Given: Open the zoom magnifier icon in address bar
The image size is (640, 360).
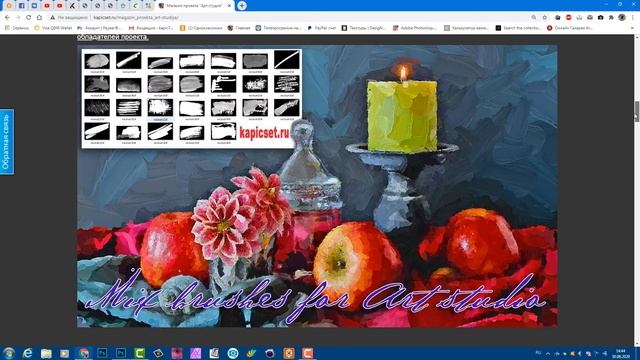Looking at the screenshot, I should click(533, 18).
